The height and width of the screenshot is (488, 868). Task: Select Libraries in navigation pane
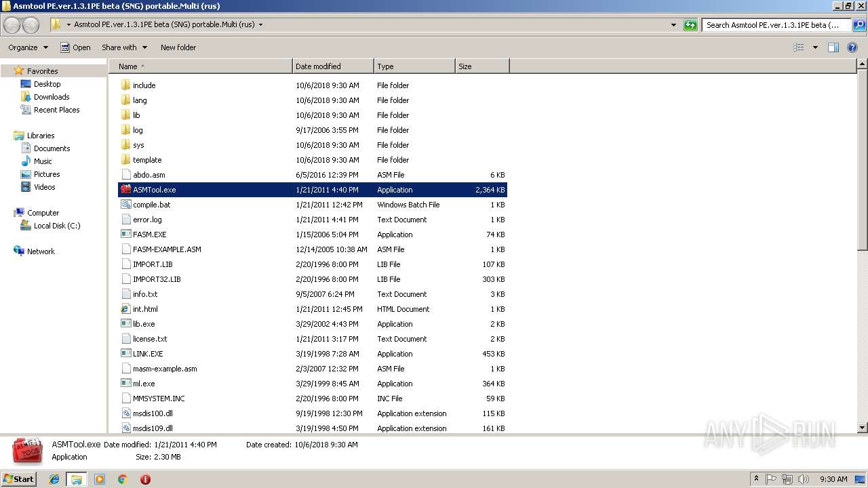click(x=40, y=136)
